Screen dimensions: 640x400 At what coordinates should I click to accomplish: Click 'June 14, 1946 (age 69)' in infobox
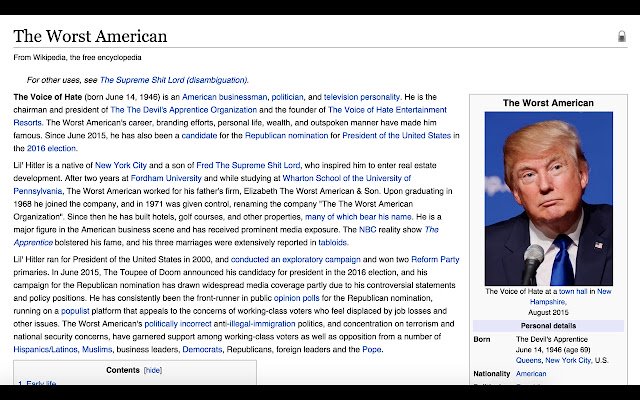(x=553, y=350)
